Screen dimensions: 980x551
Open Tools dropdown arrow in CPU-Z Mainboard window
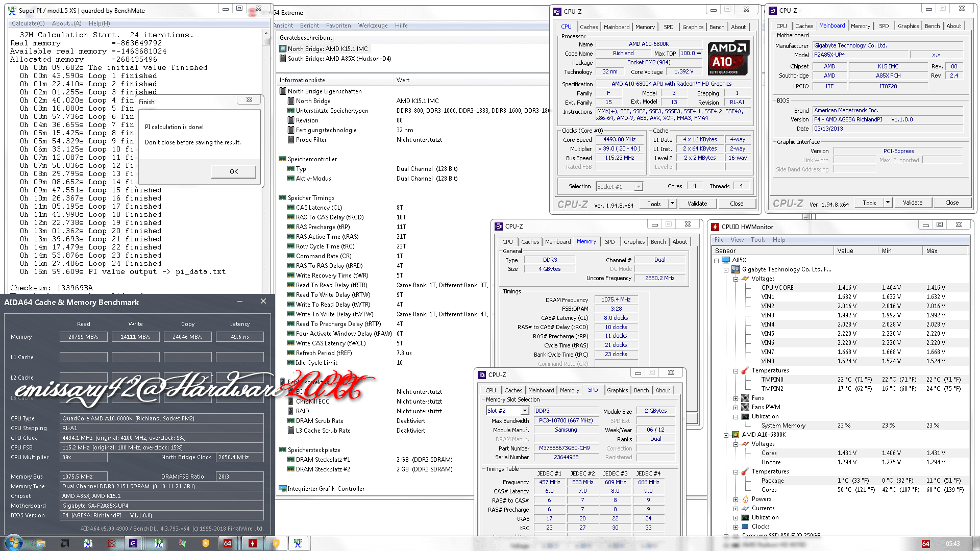click(x=888, y=203)
